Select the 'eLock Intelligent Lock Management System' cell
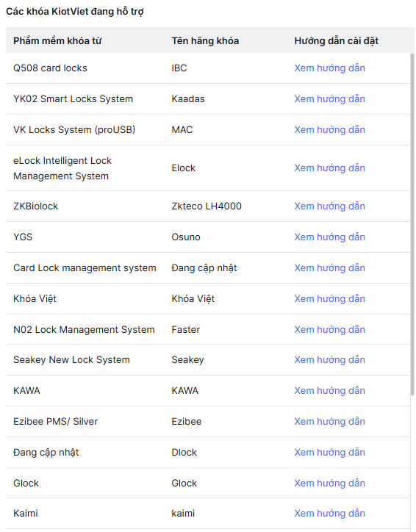 coord(62,168)
